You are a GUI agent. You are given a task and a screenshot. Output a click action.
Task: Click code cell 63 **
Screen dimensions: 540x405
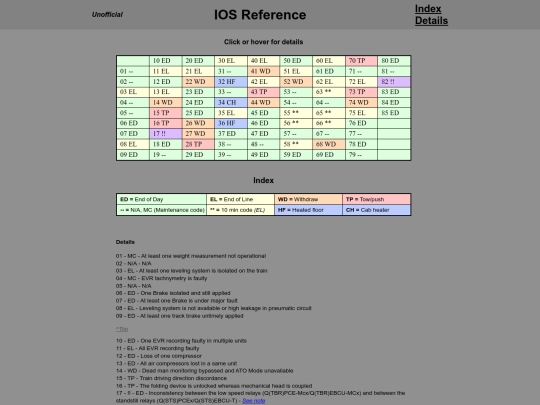329,92
